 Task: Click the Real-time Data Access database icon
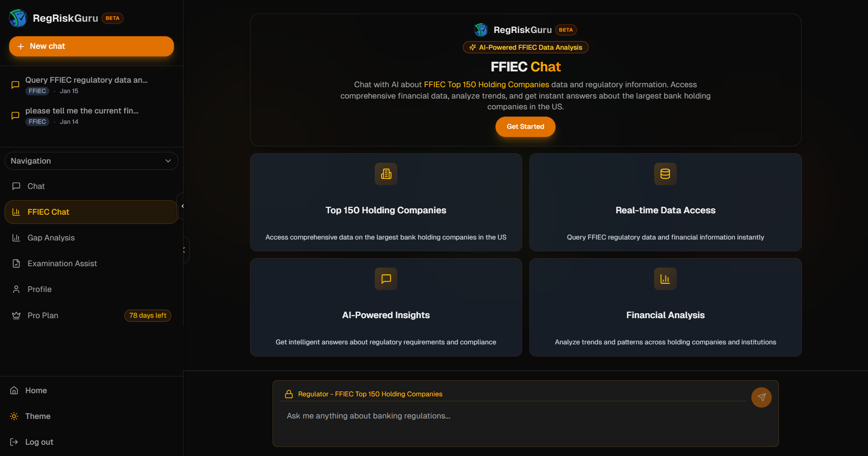[665, 174]
